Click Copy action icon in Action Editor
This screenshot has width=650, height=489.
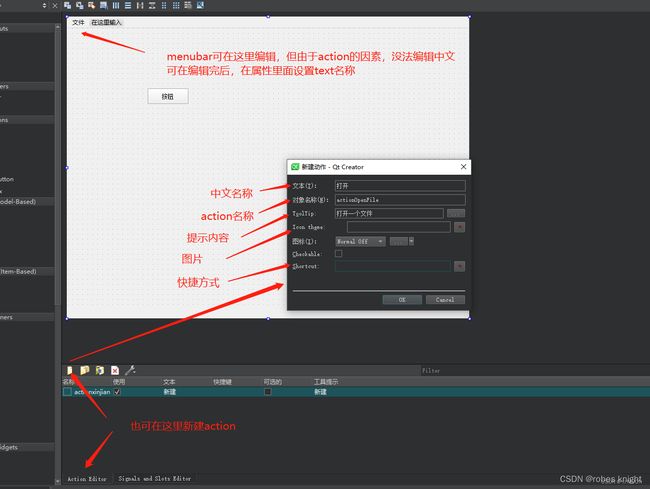point(85,370)
